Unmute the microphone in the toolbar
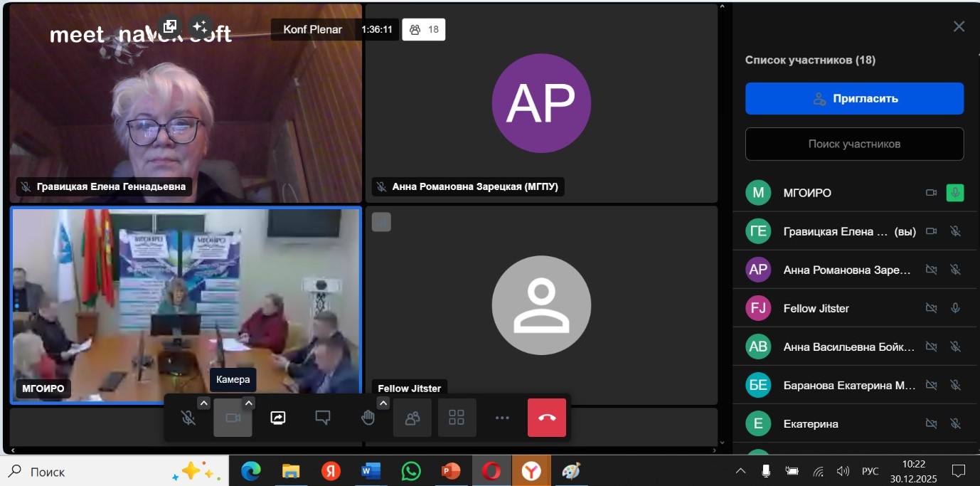The image size is (980, 486). pyautogui.click(x=188, y=418)
